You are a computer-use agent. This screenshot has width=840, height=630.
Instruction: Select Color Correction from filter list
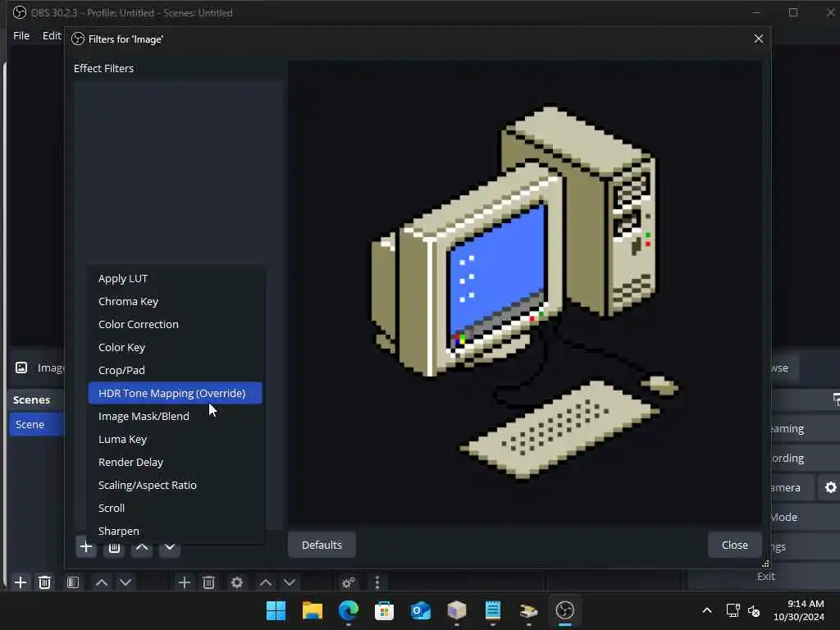[x=175, y=325]
